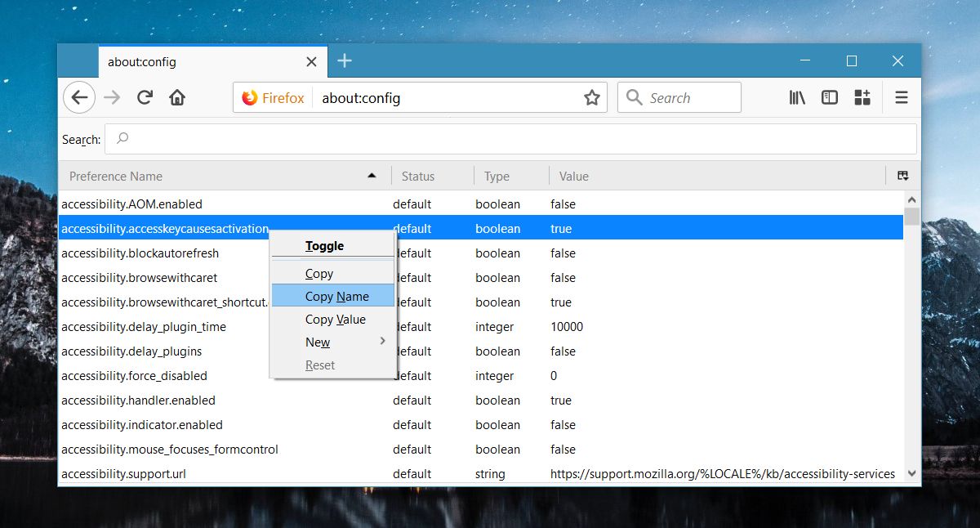
Task: Select the accessibility.AOM.enabled row
Action: [481, 204]
